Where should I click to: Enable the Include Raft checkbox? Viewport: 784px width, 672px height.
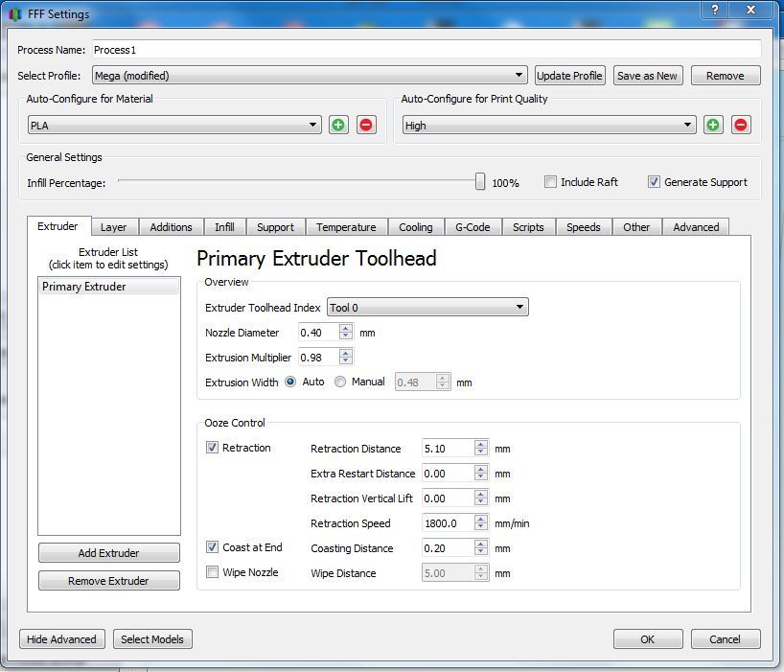[550, 182]
